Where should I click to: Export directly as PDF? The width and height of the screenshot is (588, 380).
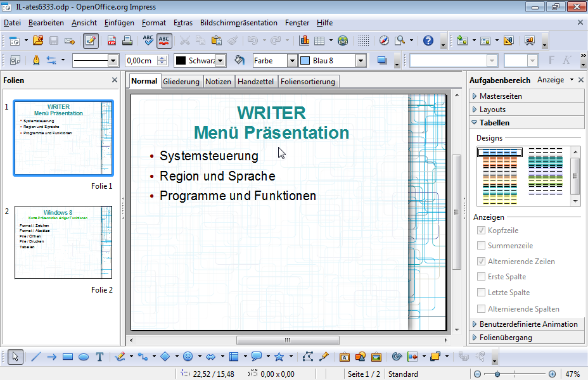pyautogui.click(x=112, y=41)
